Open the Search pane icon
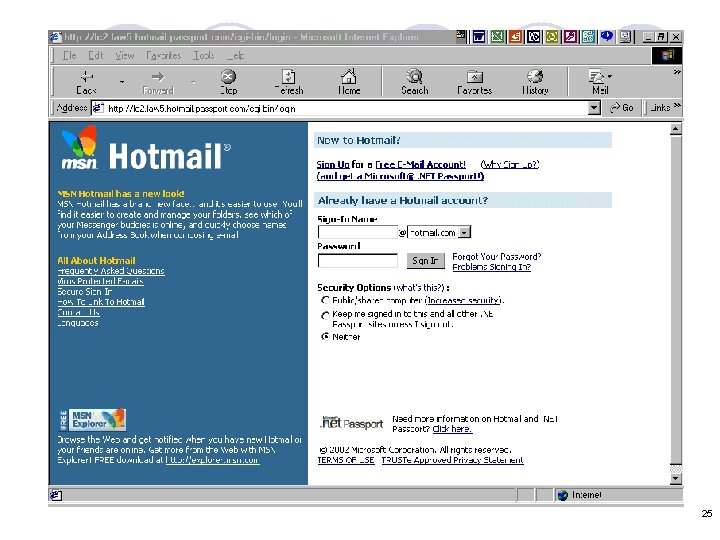The height and width of the screenshot is (540, 720). coord(414,76)
